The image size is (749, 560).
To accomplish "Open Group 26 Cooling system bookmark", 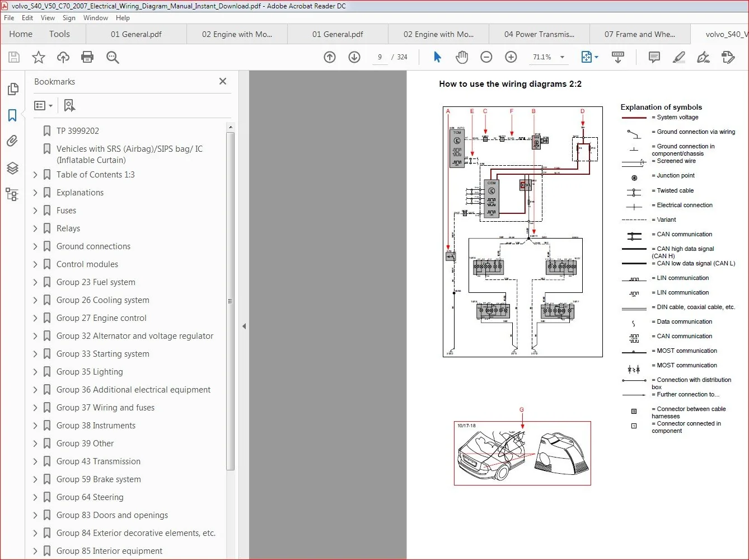I will [x=103, y=300].
